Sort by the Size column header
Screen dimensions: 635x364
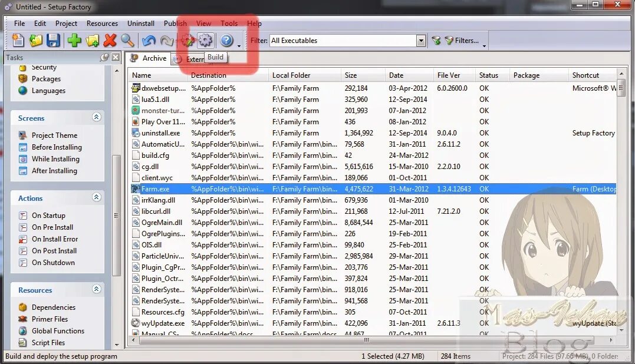363,75
